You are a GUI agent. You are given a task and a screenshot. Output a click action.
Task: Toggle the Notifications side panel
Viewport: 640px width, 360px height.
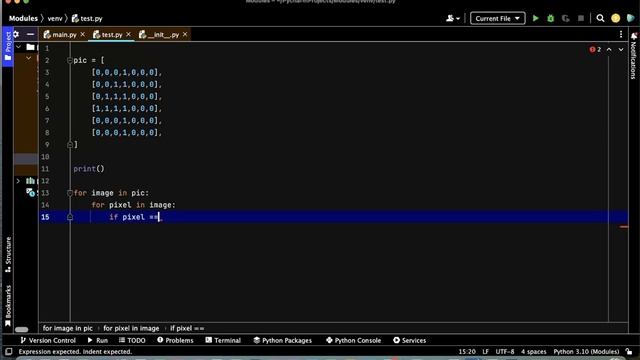pyautogui.click(x=633, y=56)
